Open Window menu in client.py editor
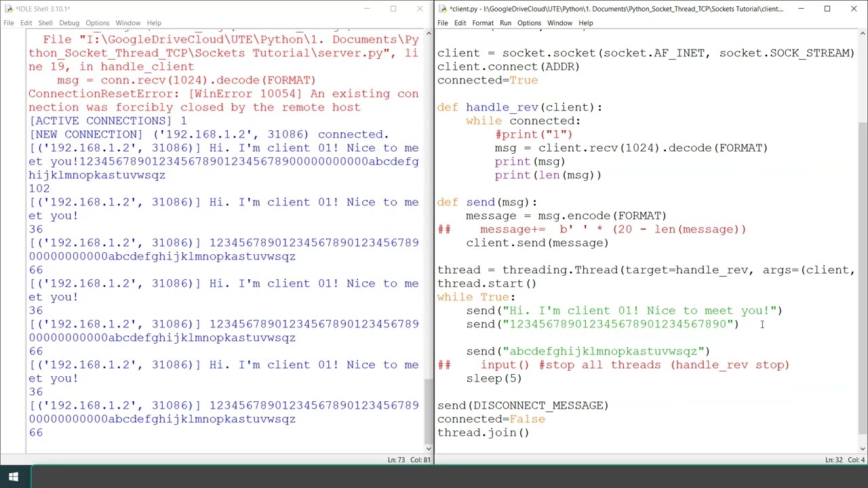This screenshot has height=488, width=868. tap(559, 23)
